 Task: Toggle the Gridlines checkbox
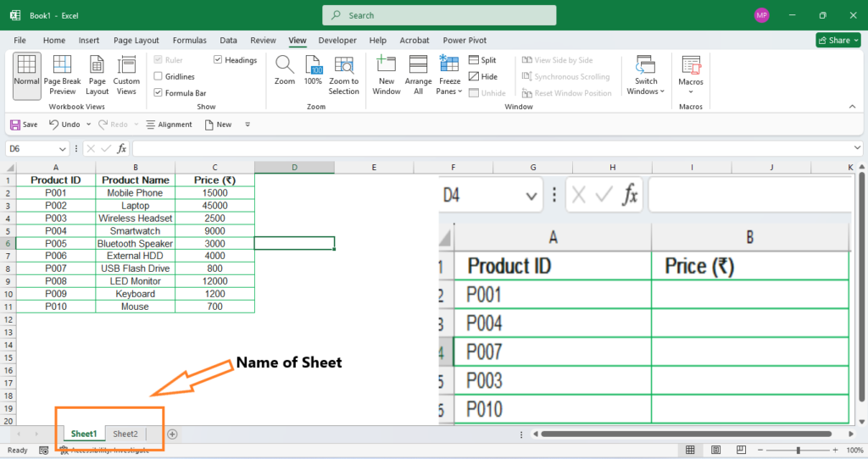pos(159,76)
